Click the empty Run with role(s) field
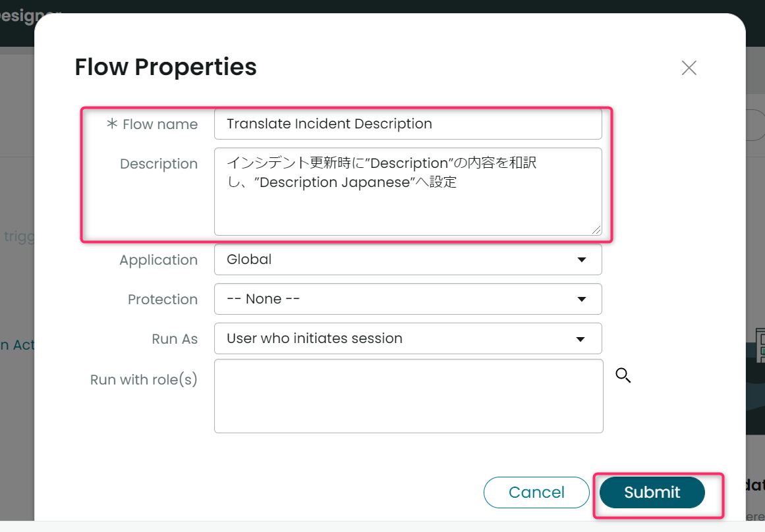765x532 pixels. (x=408, y=395)
